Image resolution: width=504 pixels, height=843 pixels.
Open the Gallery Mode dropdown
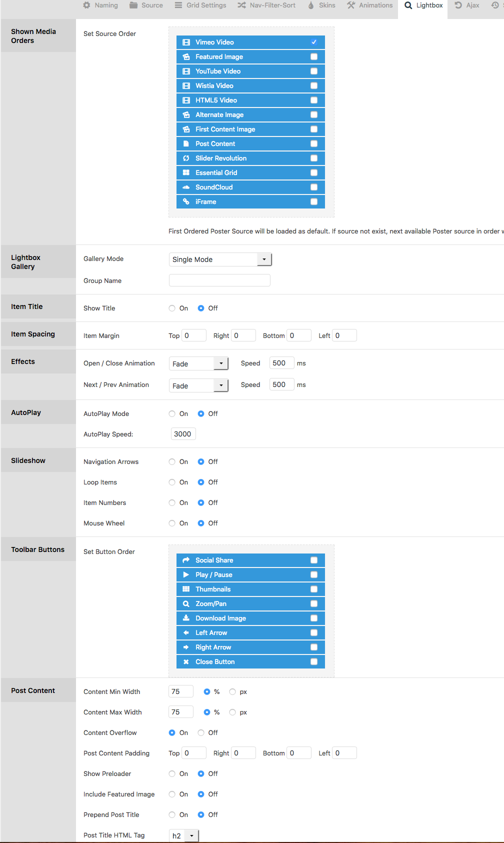coord(220,259)
